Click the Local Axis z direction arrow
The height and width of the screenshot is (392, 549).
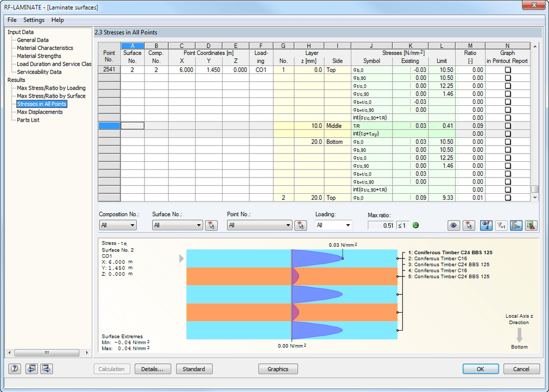pos(520,334)
